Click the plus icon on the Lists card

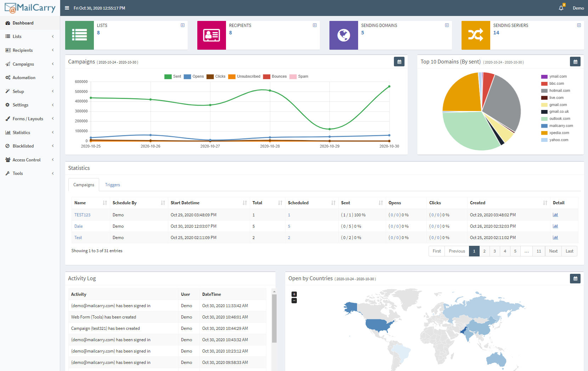pyautogui.click(x=182, y=25)
